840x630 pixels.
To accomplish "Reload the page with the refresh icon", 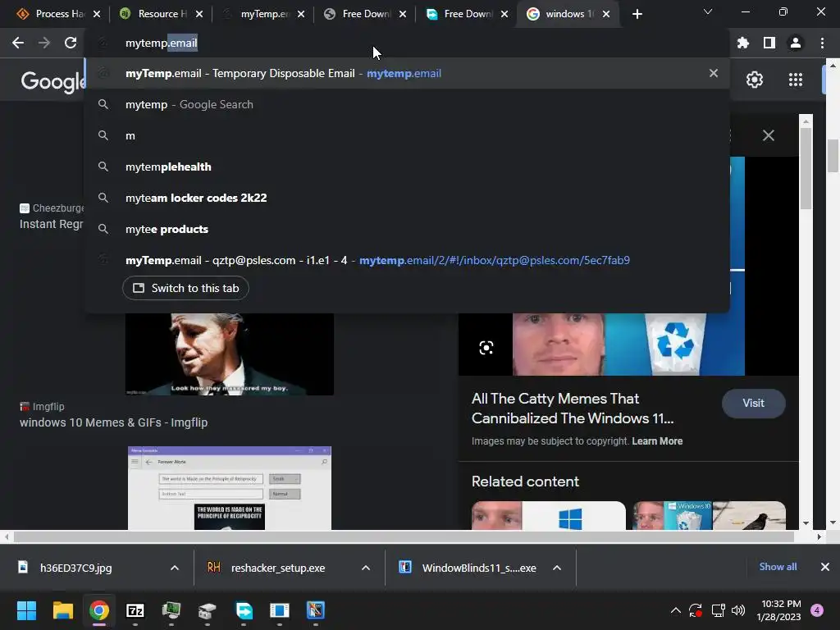I will [x=71, y=43].
